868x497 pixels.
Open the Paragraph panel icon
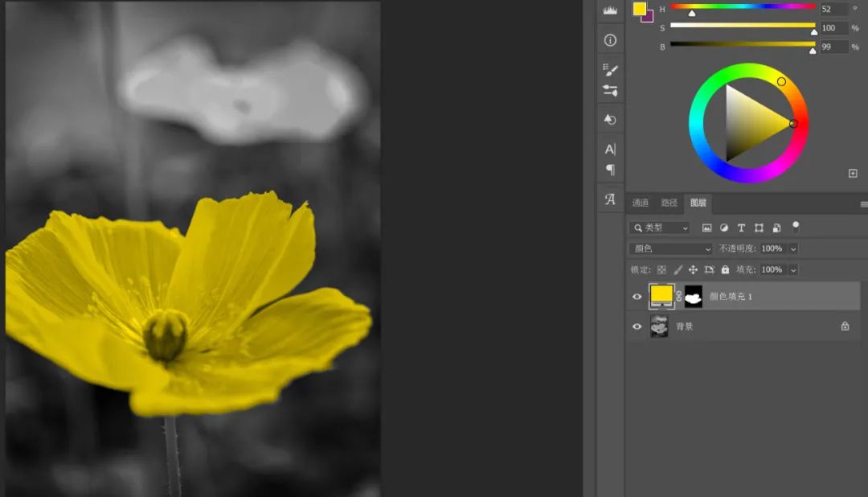click(x=610, y=170)
